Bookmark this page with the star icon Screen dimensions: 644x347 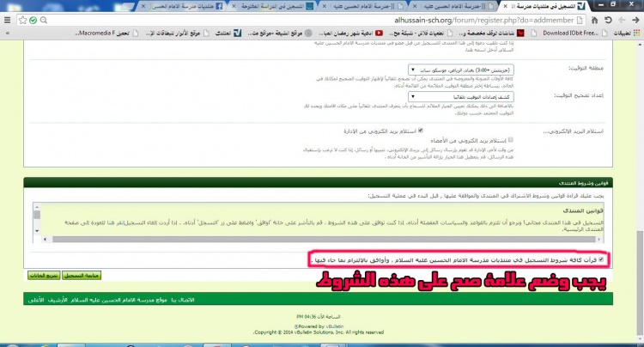pyautogui.click(x=23, y=20)
